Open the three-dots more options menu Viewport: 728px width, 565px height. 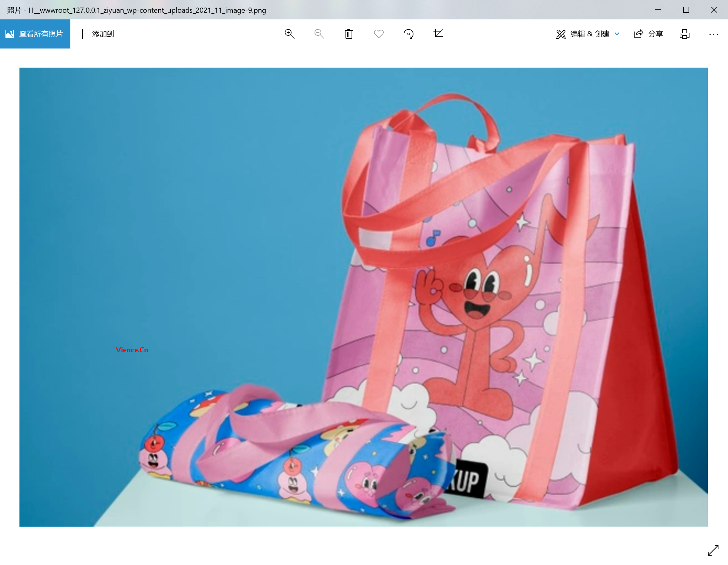713,34
